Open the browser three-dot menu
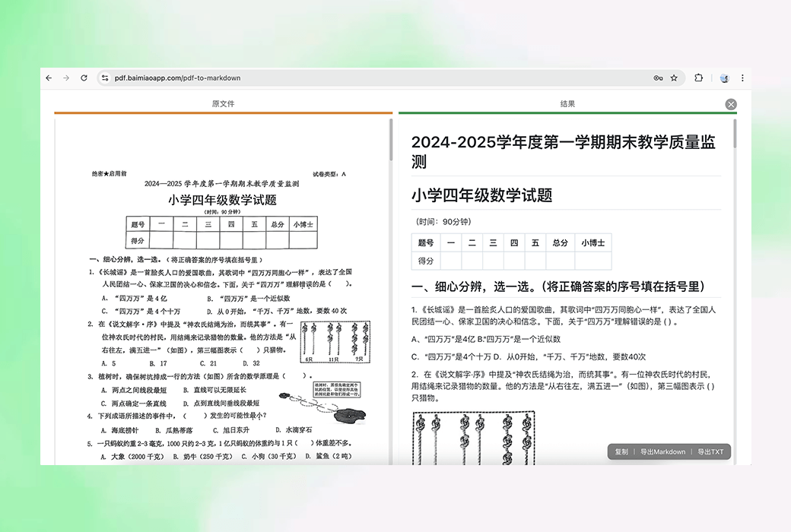The height and width of the screenshot is (532, 791). [x=742, y=78]
